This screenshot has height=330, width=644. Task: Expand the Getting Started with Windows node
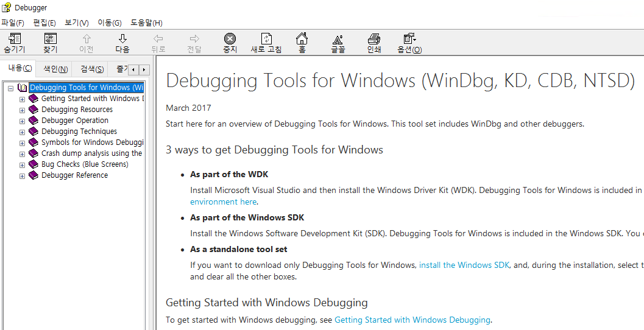[22, 99]
